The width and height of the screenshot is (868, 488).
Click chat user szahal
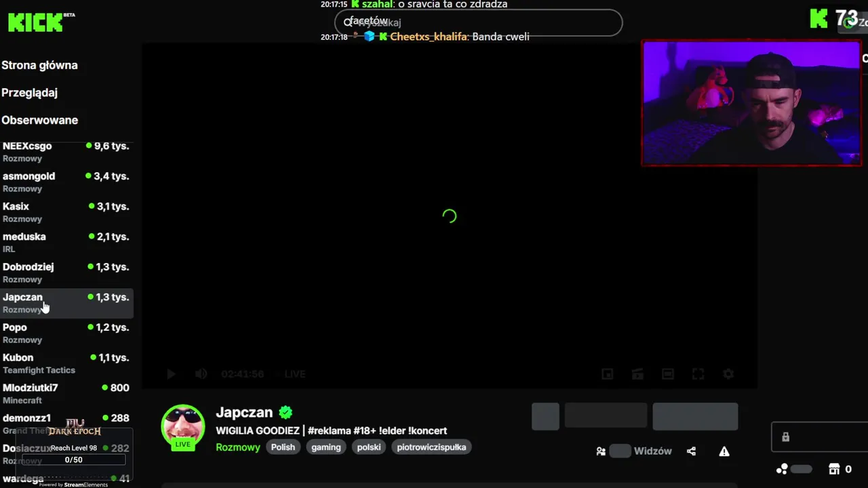377,5
